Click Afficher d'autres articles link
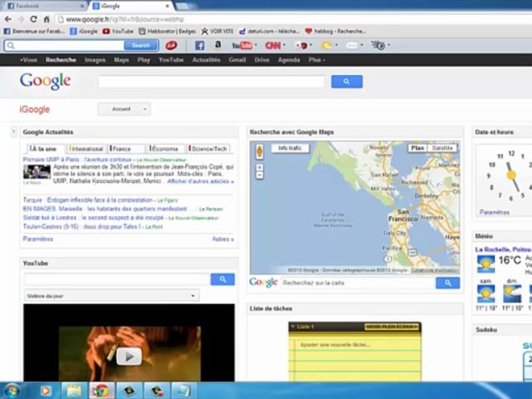Screen dimensions: 532x399 click(200, 181)
